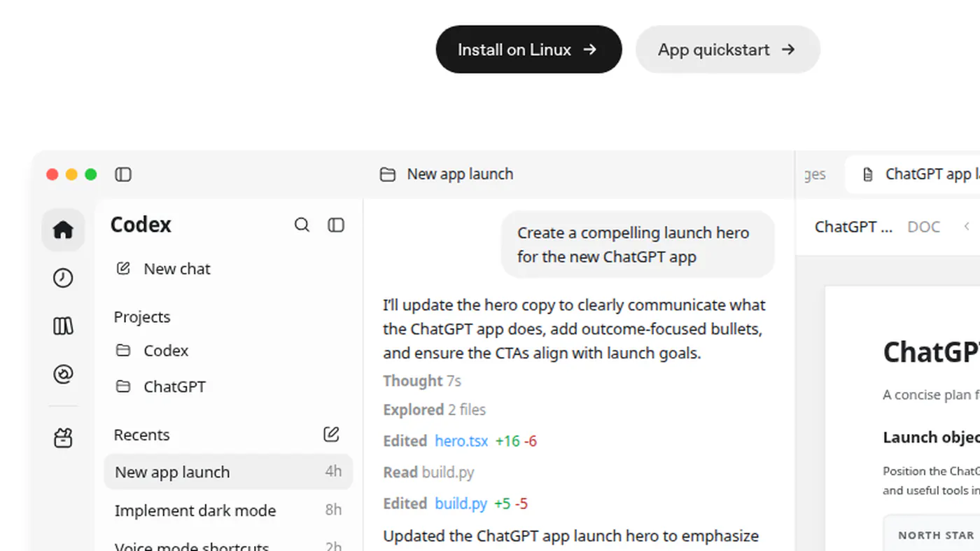Click the DOC label in the document header

923,227
